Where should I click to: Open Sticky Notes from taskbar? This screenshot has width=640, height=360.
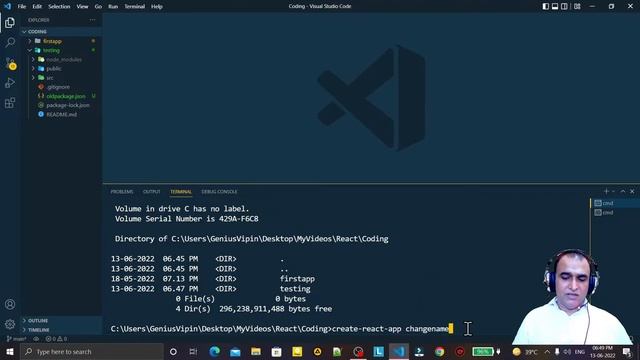pos(297,351)
